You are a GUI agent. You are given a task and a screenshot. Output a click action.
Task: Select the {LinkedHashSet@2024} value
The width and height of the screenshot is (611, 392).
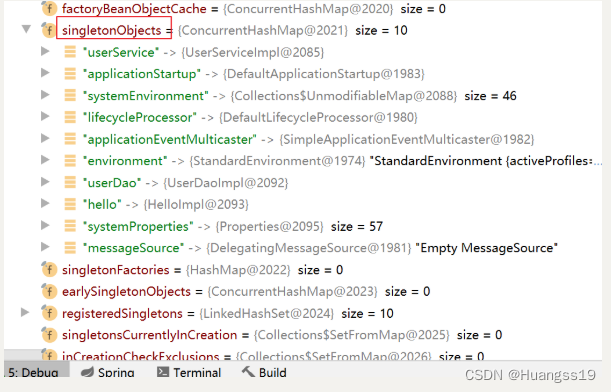pyautogui.click(x=267, y=313)
